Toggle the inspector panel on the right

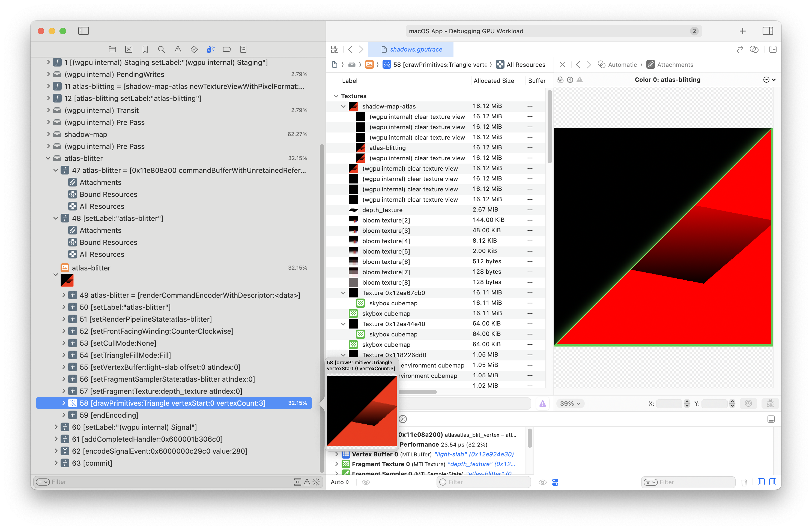pos(768,31)
